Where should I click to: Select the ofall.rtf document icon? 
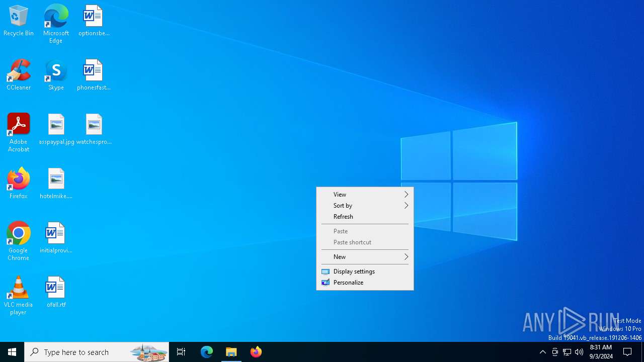(56, 293)
